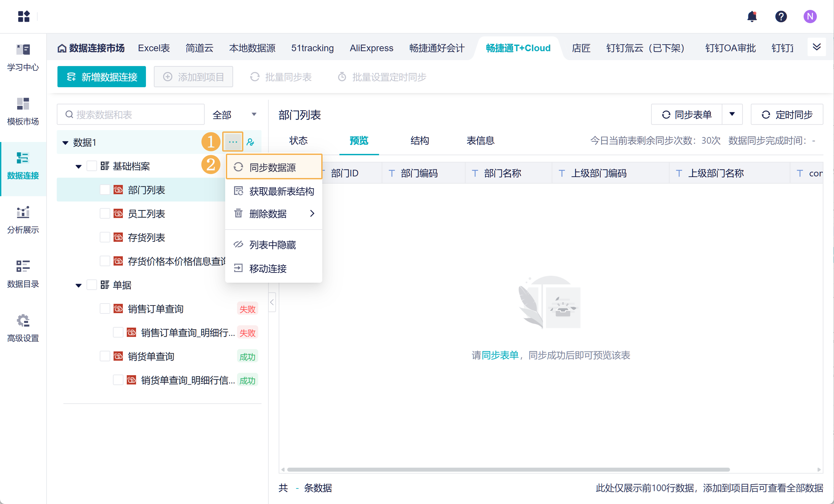Click the 同步表单 link in empty state
The height and width of the screenshot is (504, 834).
coord(500,355)
